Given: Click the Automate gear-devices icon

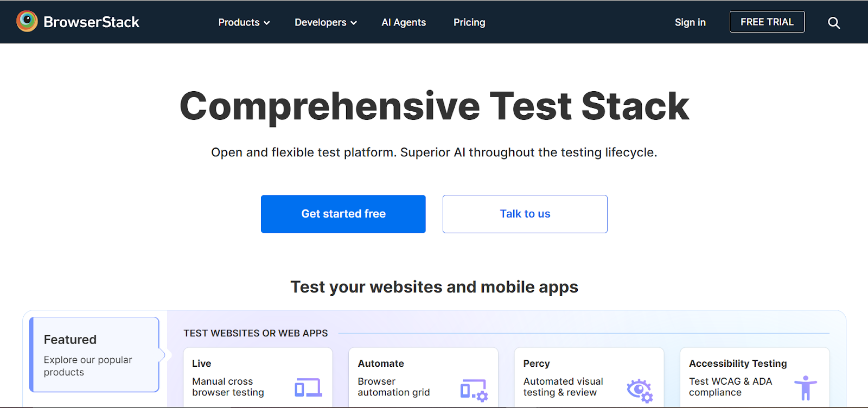Looking at the screenshot, I should [x=474, y=390].
